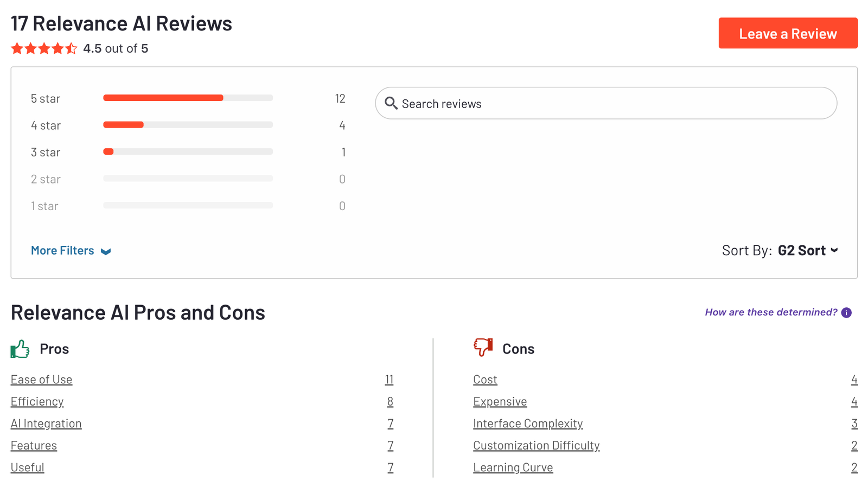Type in the Search reviews field
Image resolution: width=868 pixels, height=487 pixels.
(613, 104)
